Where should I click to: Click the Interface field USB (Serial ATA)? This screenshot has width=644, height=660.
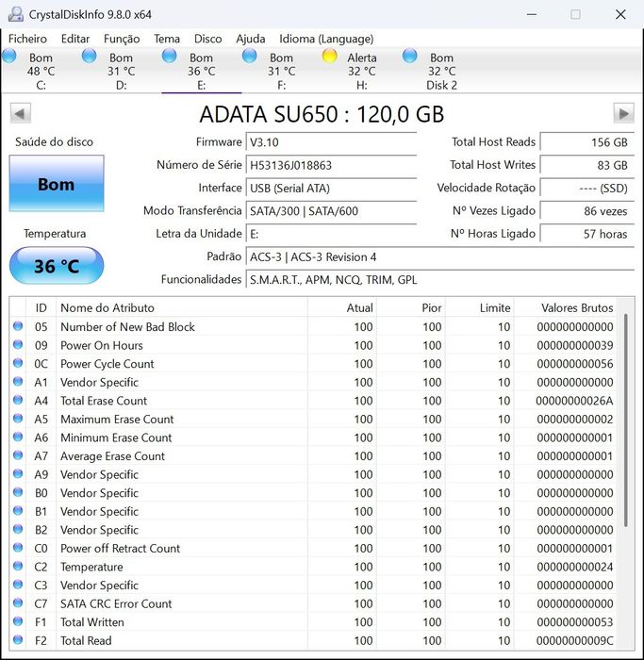coord(331,189)
